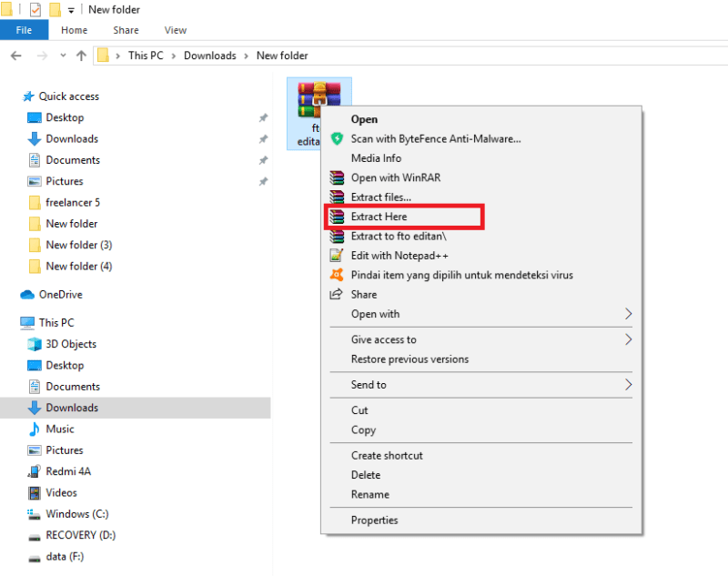Viewport: 728px width, 576px height.
Task: Go back with the left arrow button
Action: (16, 56)
